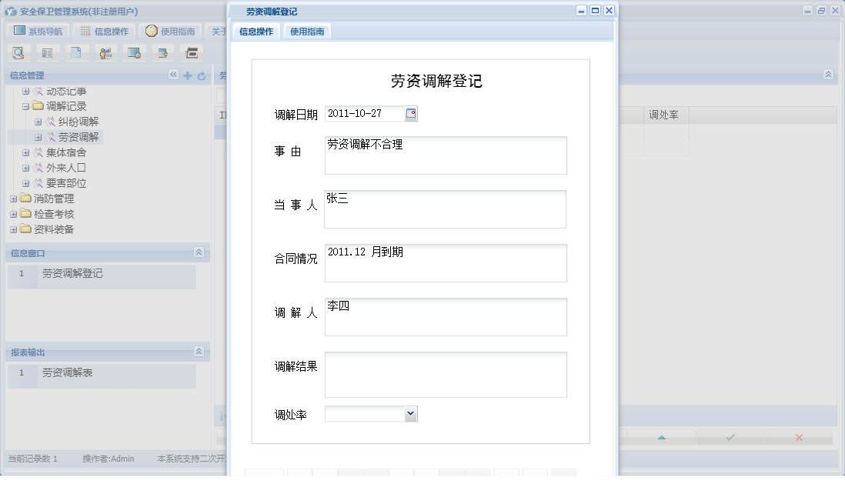
Task: Click the plus icon on the 信息管理 panel
Action: [187, 75]
